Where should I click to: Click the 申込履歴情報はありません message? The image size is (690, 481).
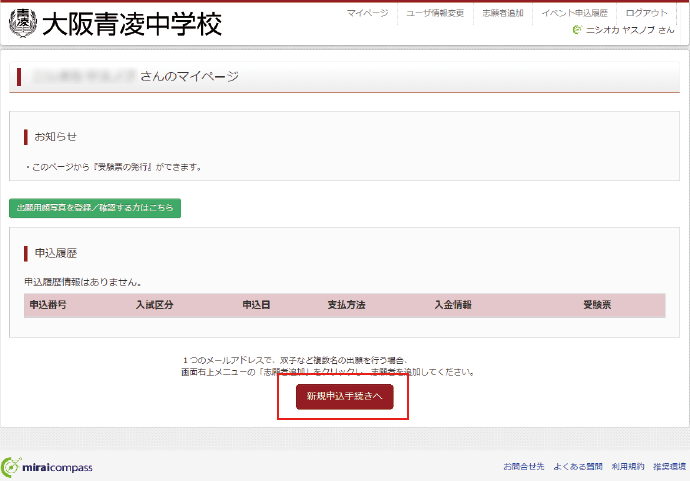(x=83, y=282)
